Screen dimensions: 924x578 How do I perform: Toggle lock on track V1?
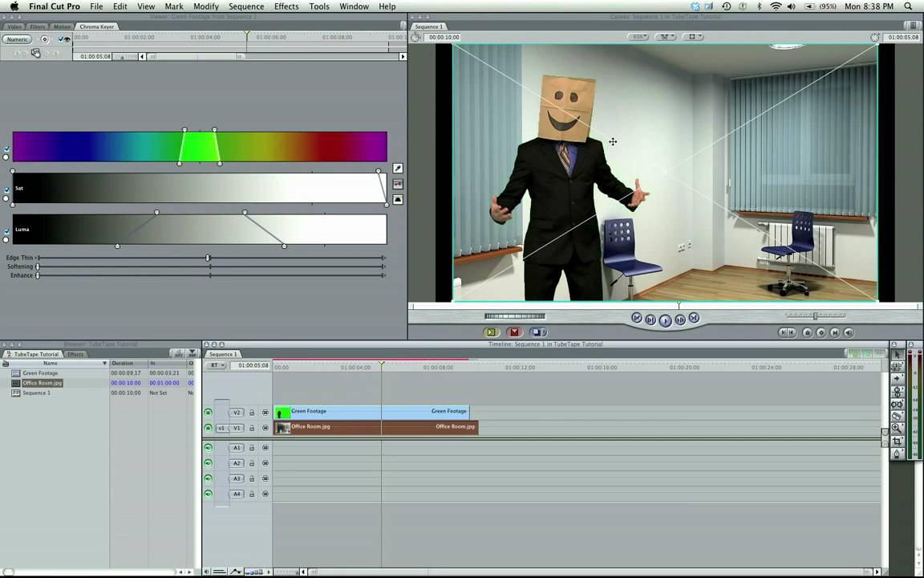click(x=252, y=428)
